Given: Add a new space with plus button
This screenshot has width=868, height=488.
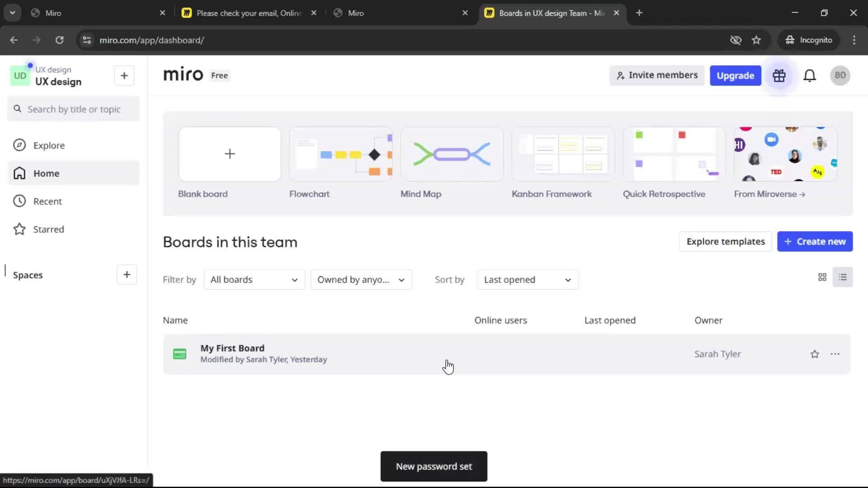Looking at the screenshot, I should tap(127, 275).
